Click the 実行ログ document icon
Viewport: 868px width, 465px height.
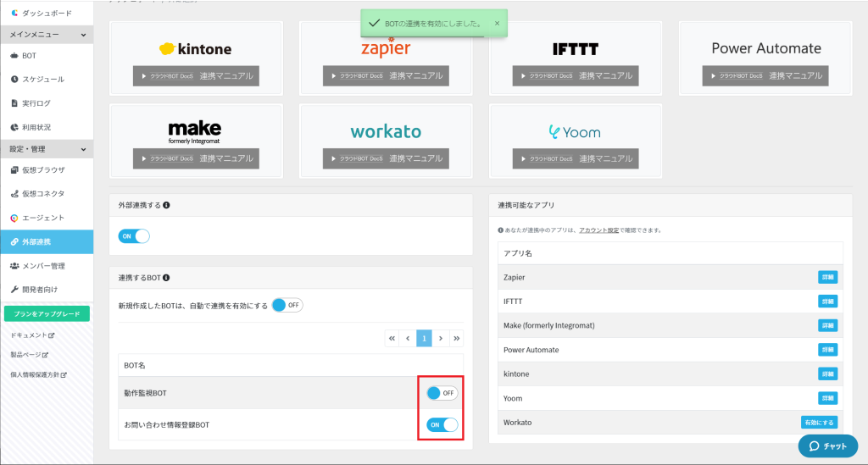pos(14,102)
